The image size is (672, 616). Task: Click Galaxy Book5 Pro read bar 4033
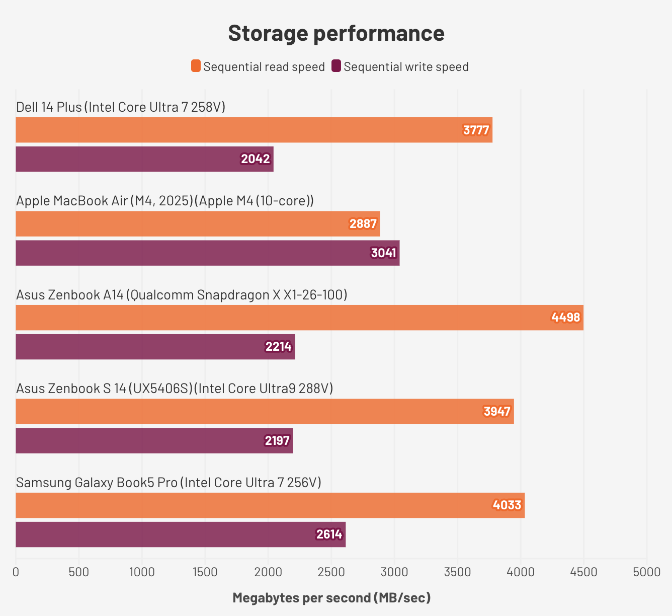pos(270,505)
